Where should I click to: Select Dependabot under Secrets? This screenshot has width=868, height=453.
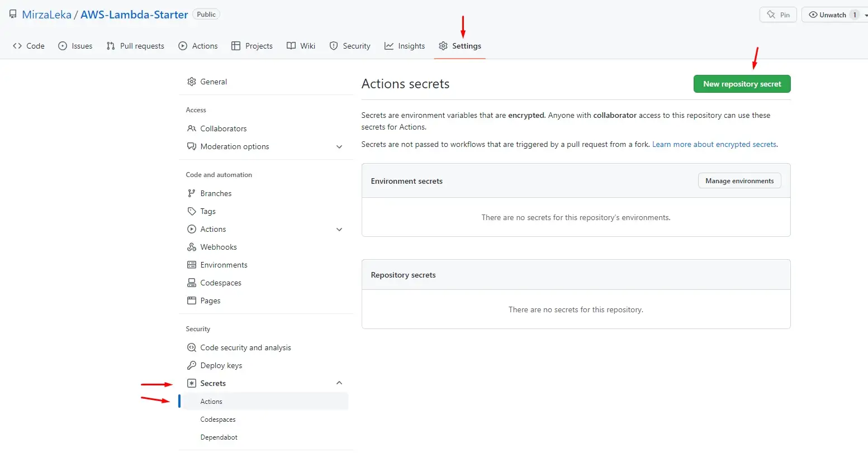tap(219, 437)
